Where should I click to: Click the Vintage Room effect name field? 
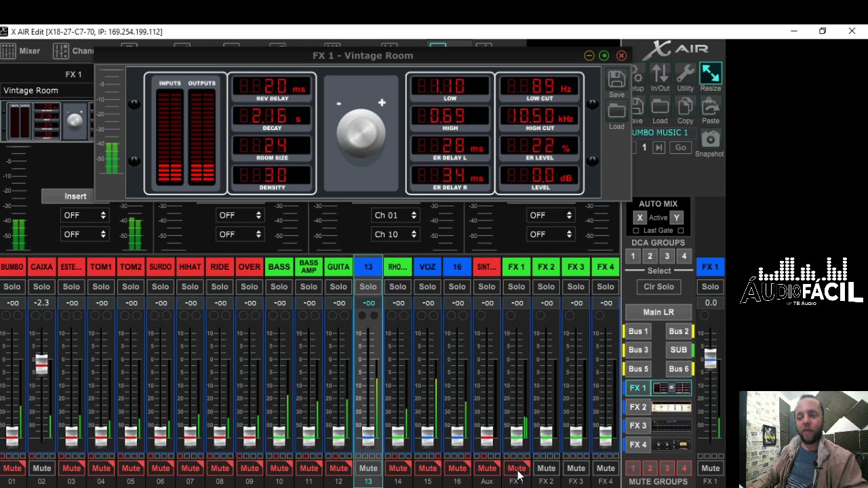[46, 90]
